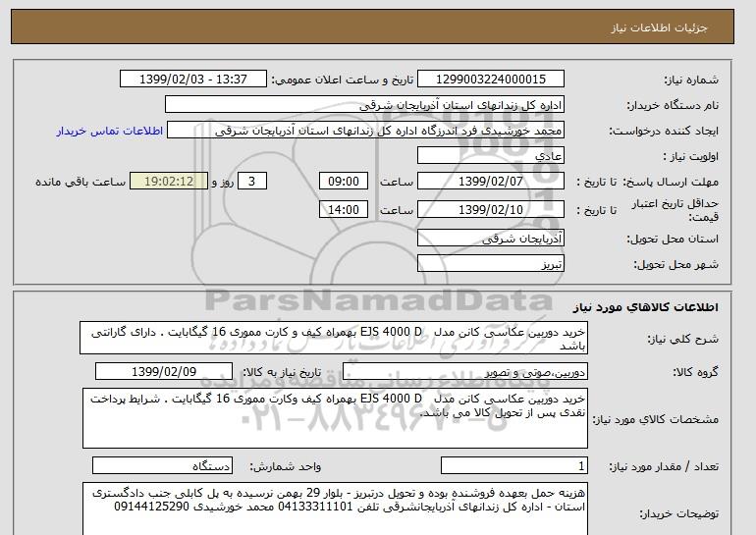756x535 pixels.
Task: Click the label نام دستگاه خریدار
Action: pos(673,105)
